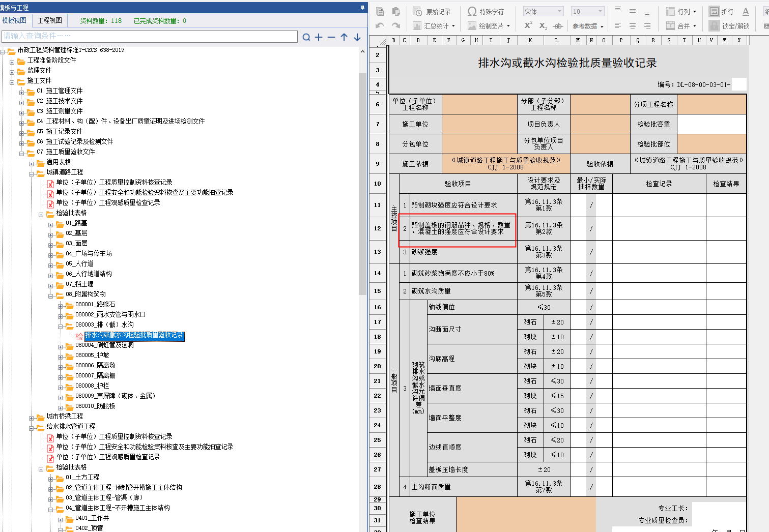Expand the 01_路基 folder
Viewport: 769px width, 532px height.
pos(51,225)
